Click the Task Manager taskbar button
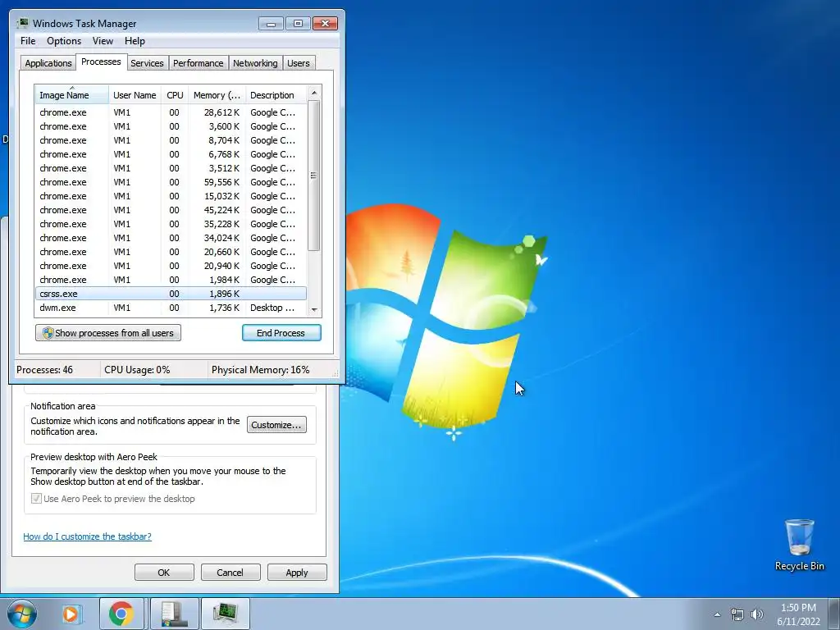This screenshot has width=840, height=630. (x=226, y=614)
